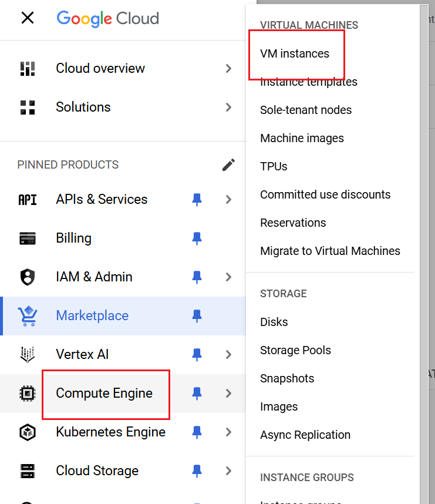Screen dimensions: 435x504
Task: Unpin Compute Engine from pinned products
Action: click(x=197, y=394)
